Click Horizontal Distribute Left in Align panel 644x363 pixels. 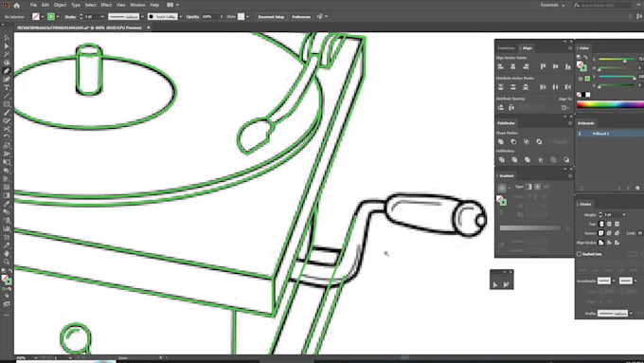543,87
